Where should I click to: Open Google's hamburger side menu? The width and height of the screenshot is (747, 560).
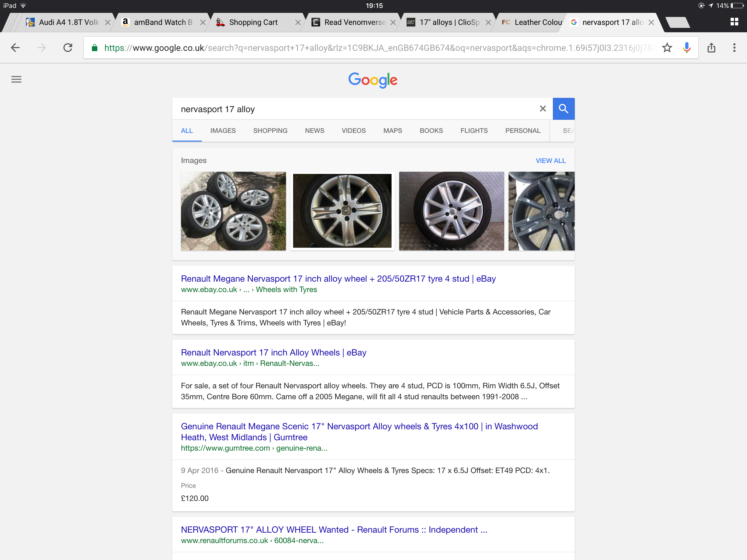(x=16, y=79)
